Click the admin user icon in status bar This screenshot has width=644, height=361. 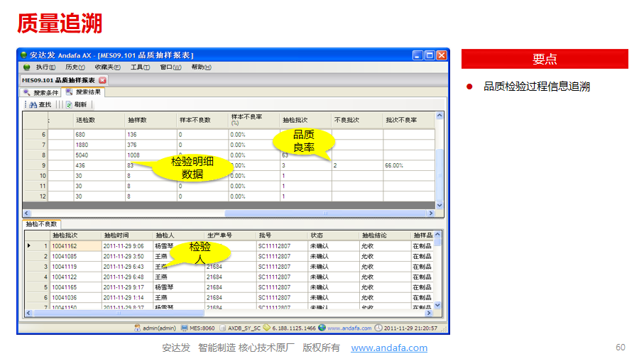click(138, 328)
